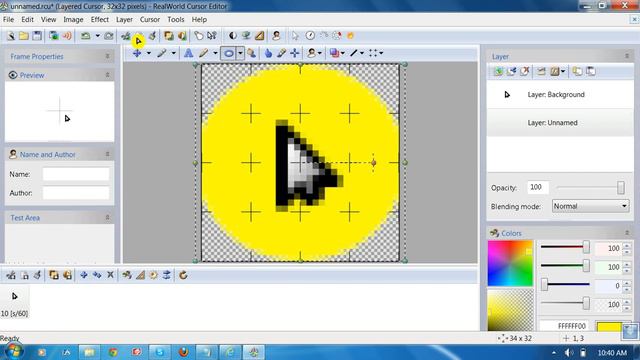Open the ellipse tool options dropdown arrow
Screen dimensions: 640x360
point(240,53)
